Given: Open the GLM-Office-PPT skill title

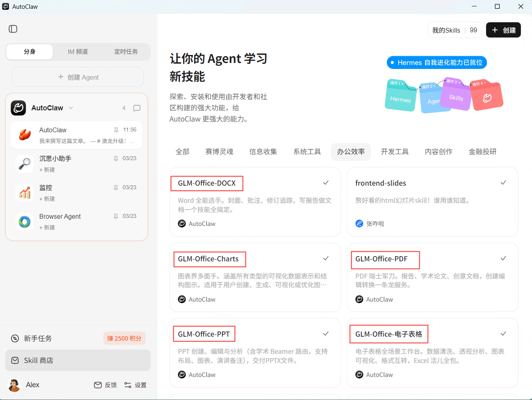Looking at the screenshot, I should click(x=204, y=334).
